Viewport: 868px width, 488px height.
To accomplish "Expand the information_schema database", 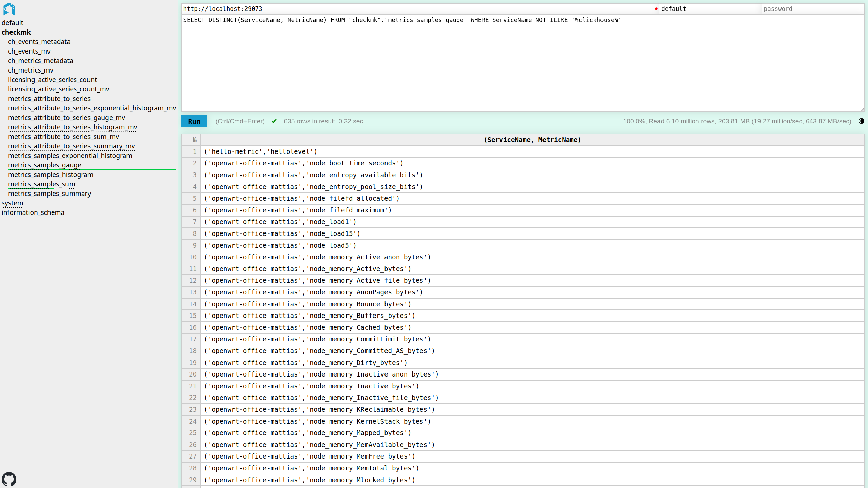I will click(x=33, y=212).
